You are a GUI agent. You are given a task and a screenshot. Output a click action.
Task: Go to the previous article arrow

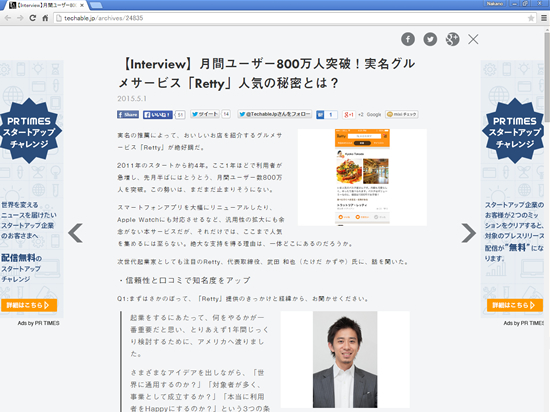75,233
